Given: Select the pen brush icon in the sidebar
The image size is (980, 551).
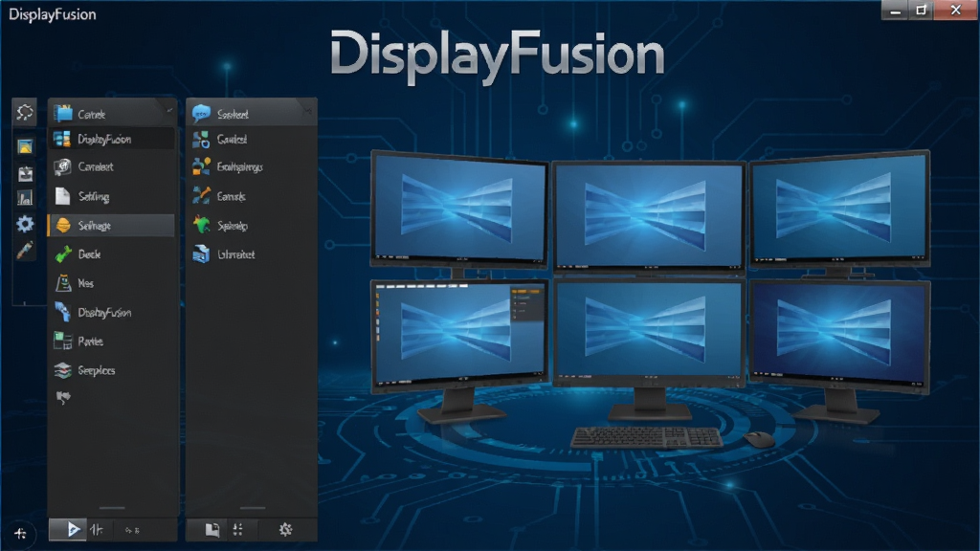Looking at the screenshot, I should [x=25, y=251].
